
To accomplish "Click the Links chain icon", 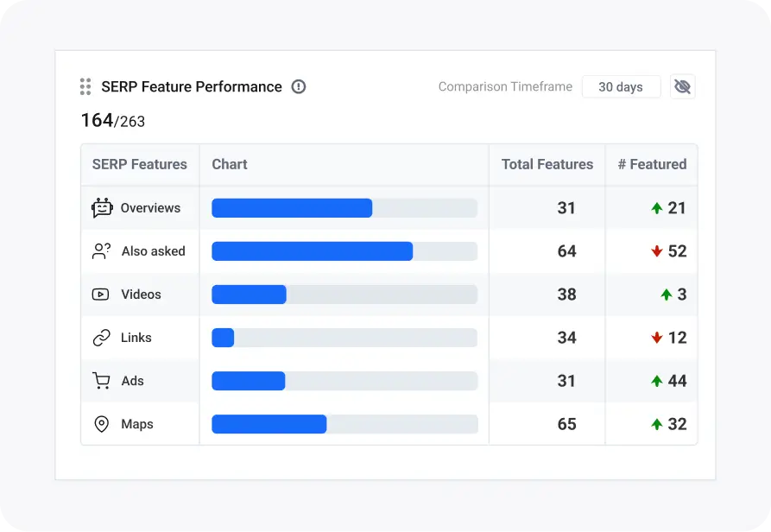I will [101, 337].
